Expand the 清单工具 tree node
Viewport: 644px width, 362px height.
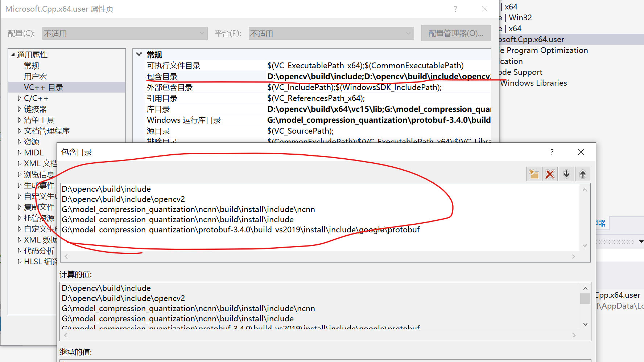point(20,120)
